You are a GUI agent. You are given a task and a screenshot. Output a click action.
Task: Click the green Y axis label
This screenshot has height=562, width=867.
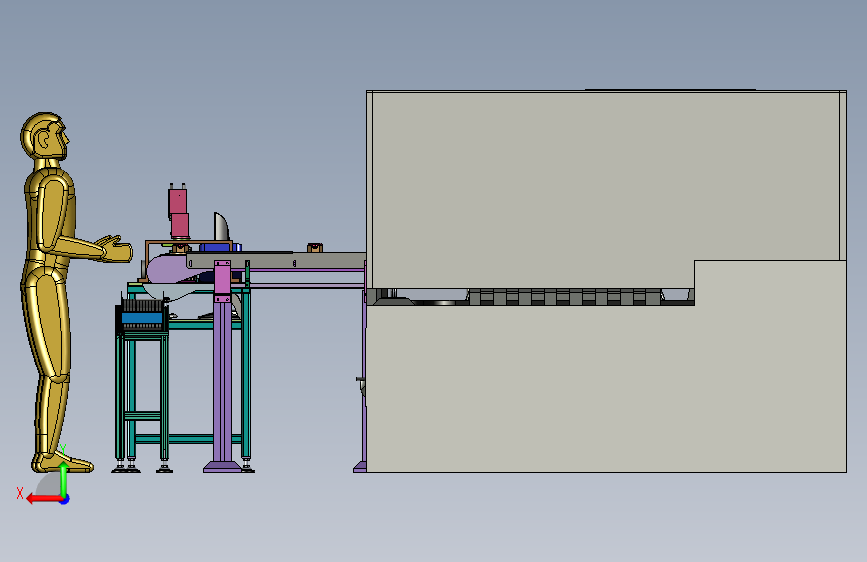(x=63, y=450)
